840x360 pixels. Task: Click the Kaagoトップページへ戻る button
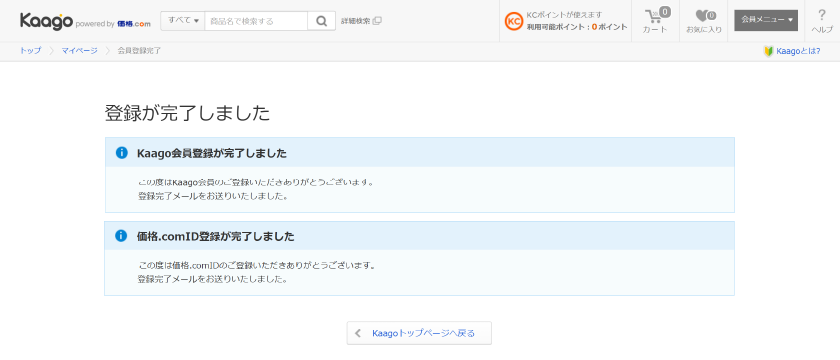coord(419,333)
